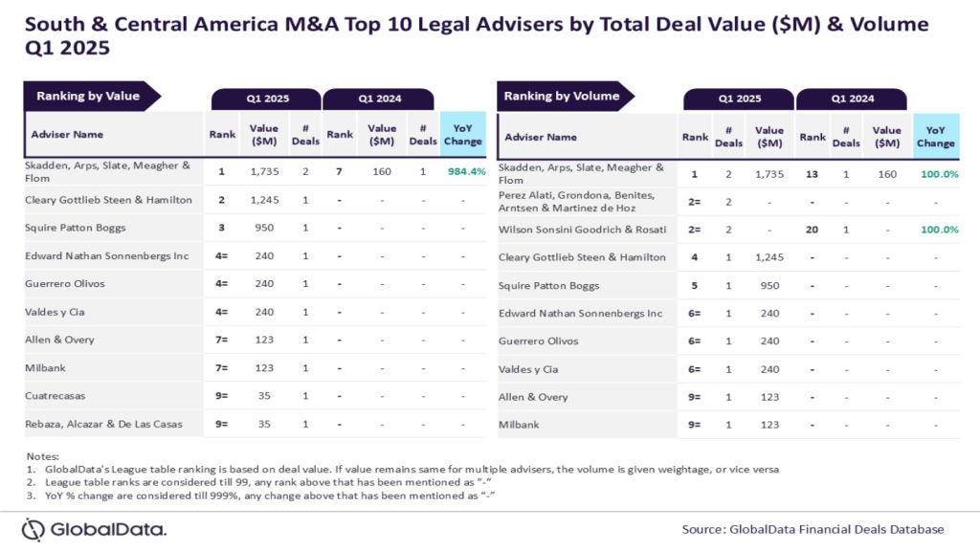Click the GlobalData logo icon

33,529
